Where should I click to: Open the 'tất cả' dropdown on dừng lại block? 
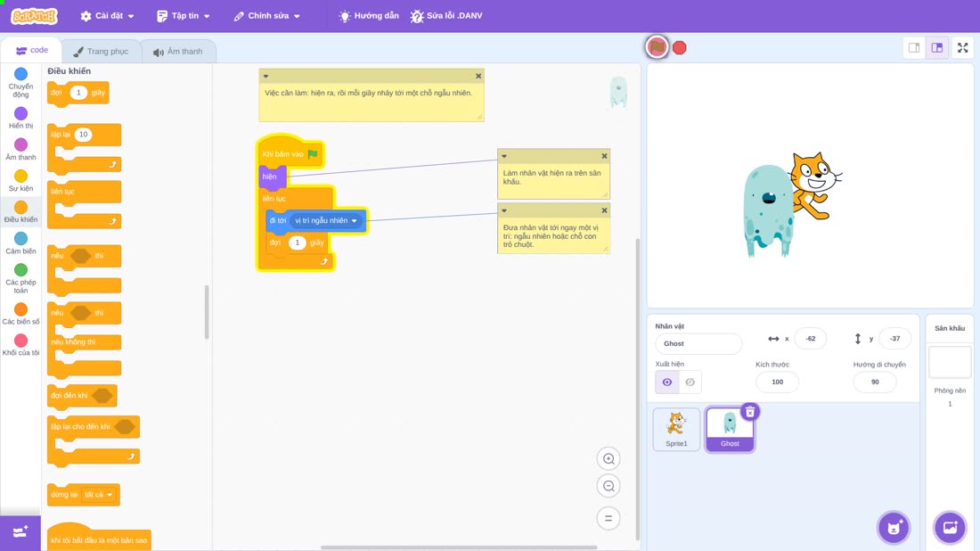point(99,495)
